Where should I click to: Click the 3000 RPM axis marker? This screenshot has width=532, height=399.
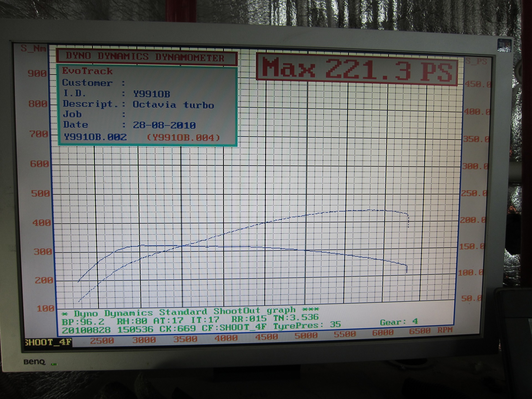pos(144,340)
